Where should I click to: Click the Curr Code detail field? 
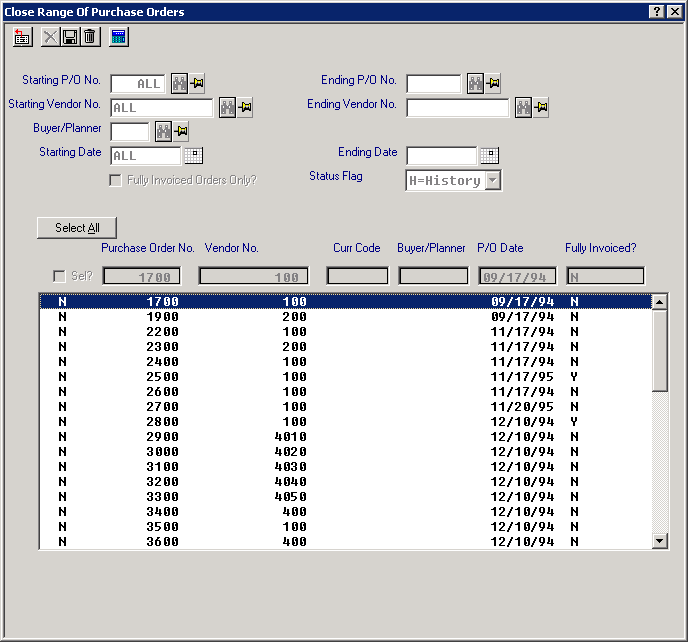(x=358, y=276)
